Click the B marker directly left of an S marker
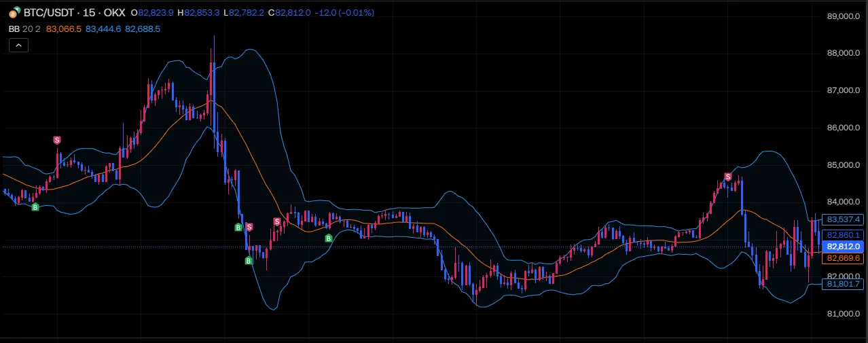The height and width of the screenshot is (343, 868). coord(238,227)
